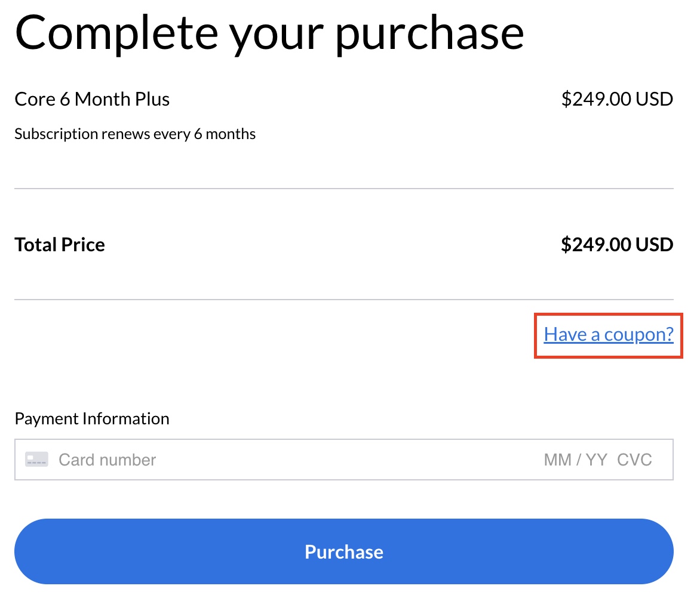Click the credit card icon in the payment field
This screenshot has height=598, width=700.
pos(36,459)
